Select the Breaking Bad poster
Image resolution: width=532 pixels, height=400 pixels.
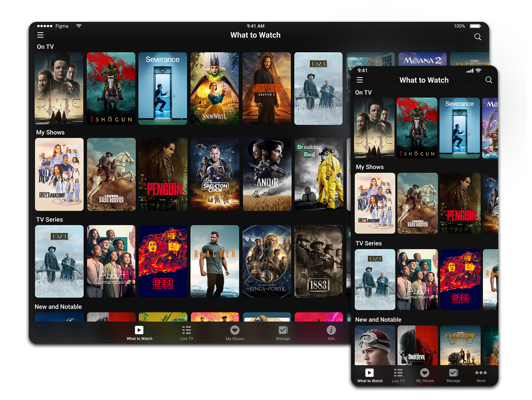point(319,175)
